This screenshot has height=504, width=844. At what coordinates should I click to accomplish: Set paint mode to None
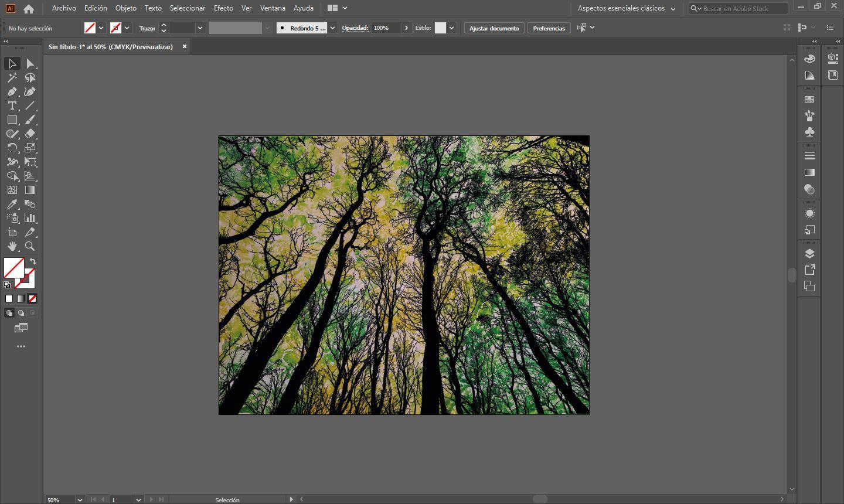coord(33,299)
